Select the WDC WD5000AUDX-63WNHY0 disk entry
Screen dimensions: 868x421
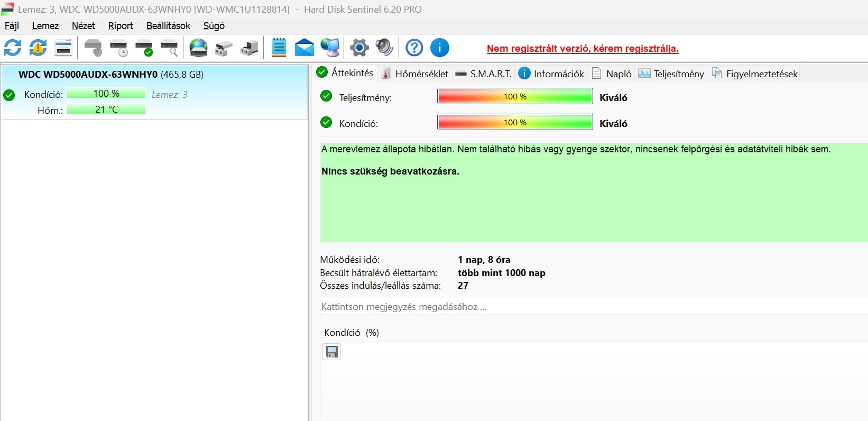(154, 92)
